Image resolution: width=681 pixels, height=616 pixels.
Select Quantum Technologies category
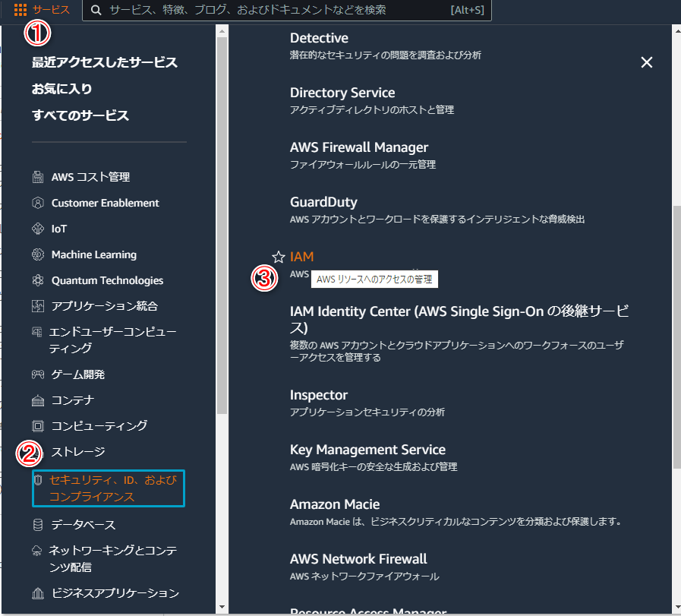coord(107,280)
